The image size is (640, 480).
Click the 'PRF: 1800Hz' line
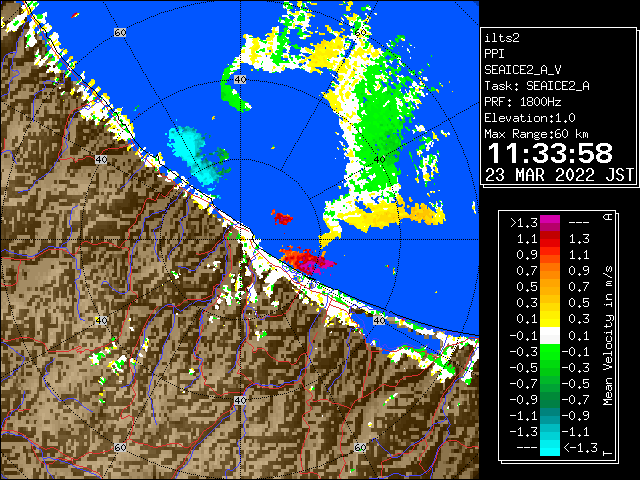click(523, 102)
